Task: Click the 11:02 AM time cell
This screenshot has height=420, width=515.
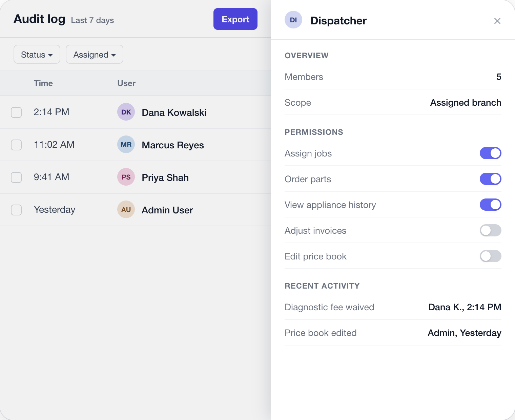Action: [x=54, y=145]
